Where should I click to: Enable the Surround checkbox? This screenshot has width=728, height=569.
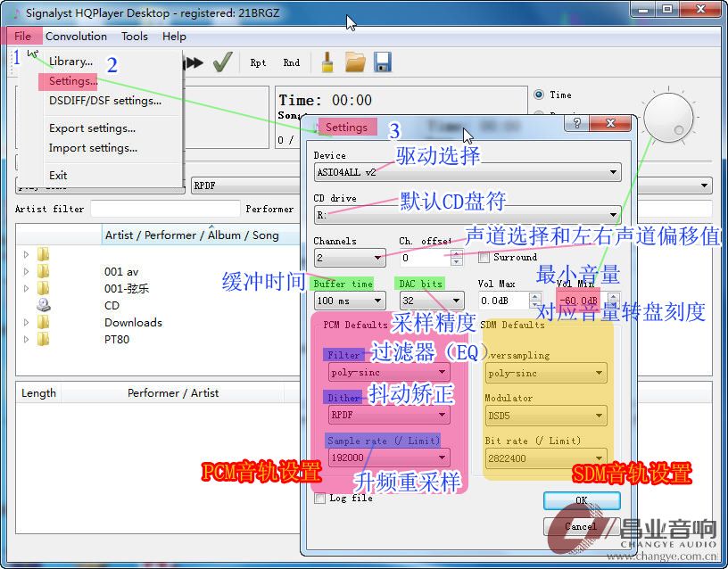click(484, 257)
